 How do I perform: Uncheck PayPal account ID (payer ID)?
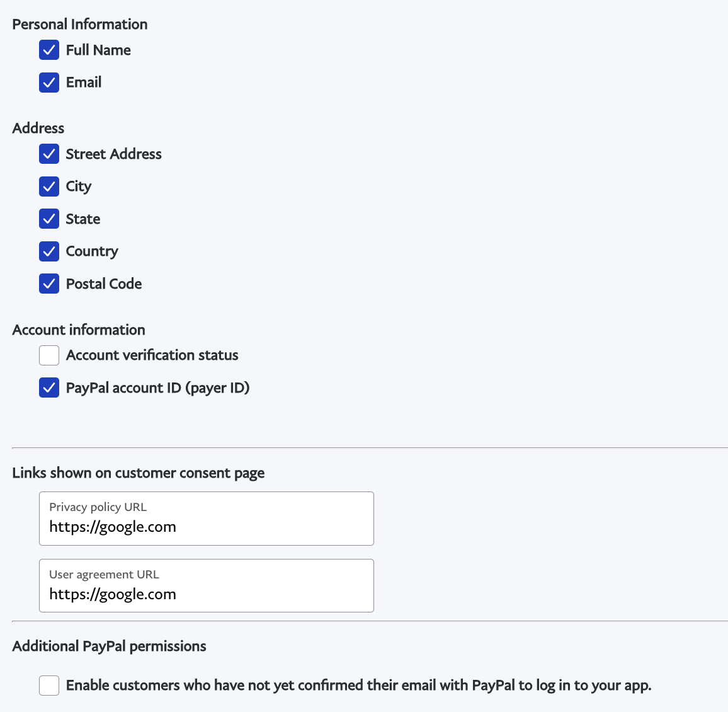click(49, 388)
